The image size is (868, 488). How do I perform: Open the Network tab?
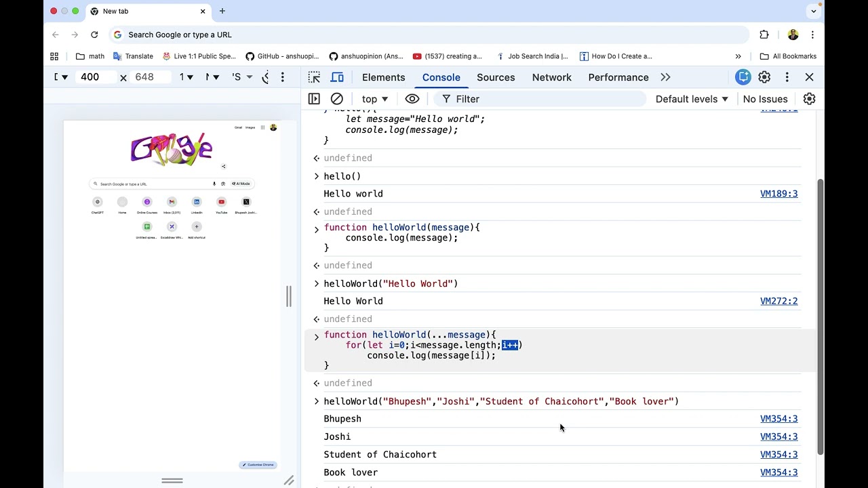click(x=551, y=77)
